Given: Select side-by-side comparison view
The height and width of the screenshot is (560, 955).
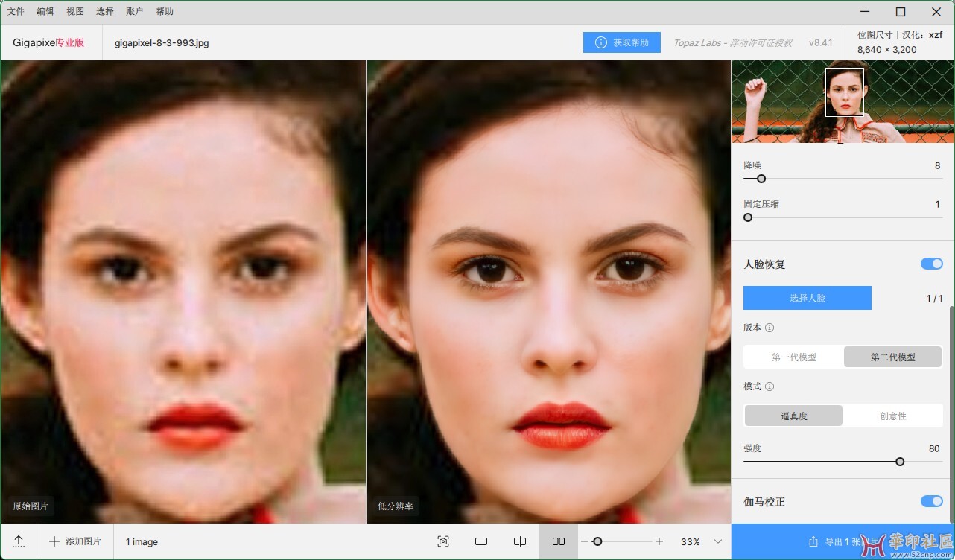Looking at the screenshot, I should tap(559, 541).
